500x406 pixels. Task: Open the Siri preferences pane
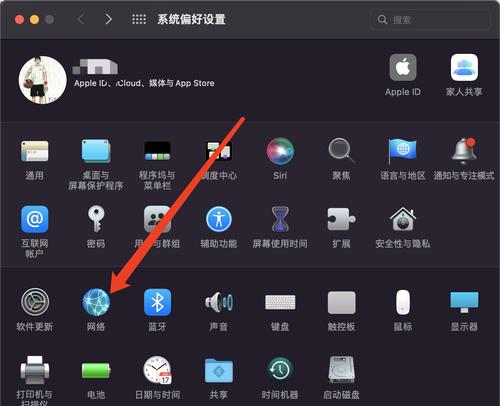pos(280,151)
